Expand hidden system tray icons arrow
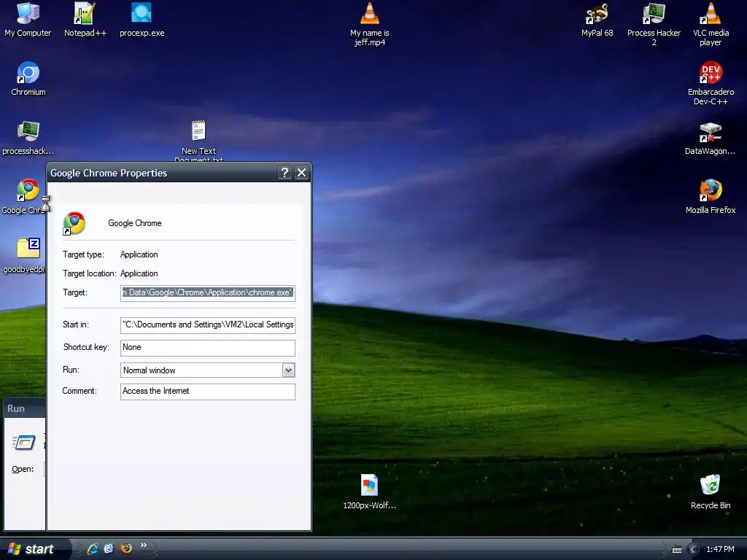 click(x=693, y=550)
